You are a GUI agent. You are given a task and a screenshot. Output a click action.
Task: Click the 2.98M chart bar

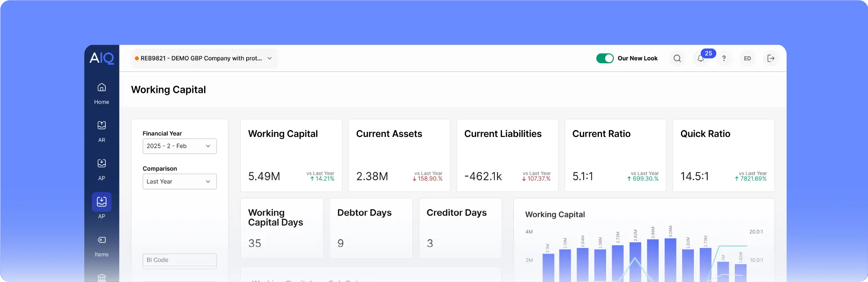653,260
